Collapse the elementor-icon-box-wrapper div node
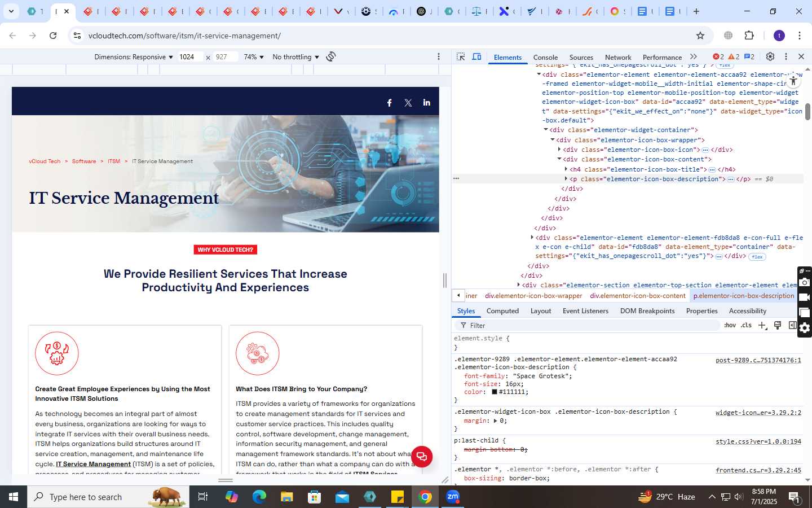The width and height of the screenshot is (812, 508). point(553,140)
